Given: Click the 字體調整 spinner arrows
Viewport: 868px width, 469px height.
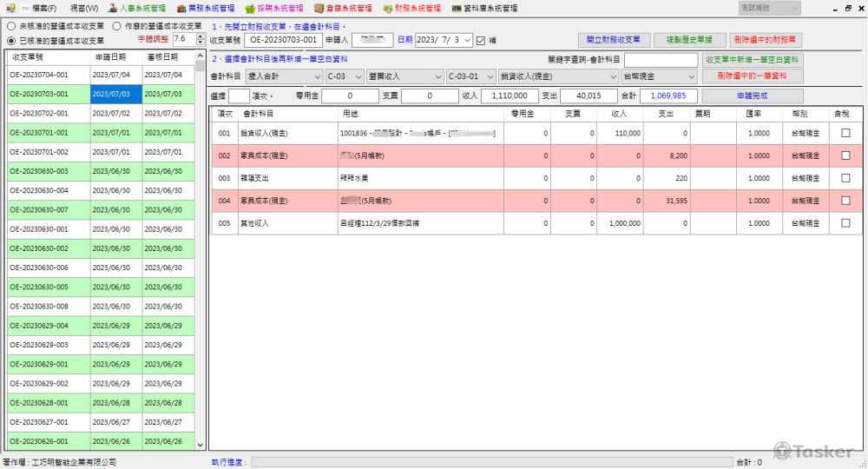Looking at the screenshot, I should coord(201,40).
